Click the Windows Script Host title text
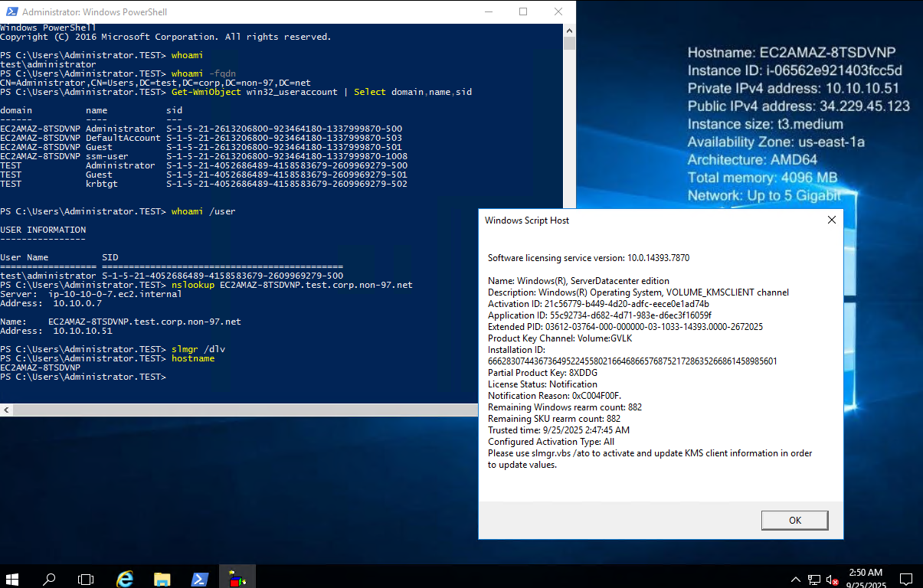 click(527, 220)
